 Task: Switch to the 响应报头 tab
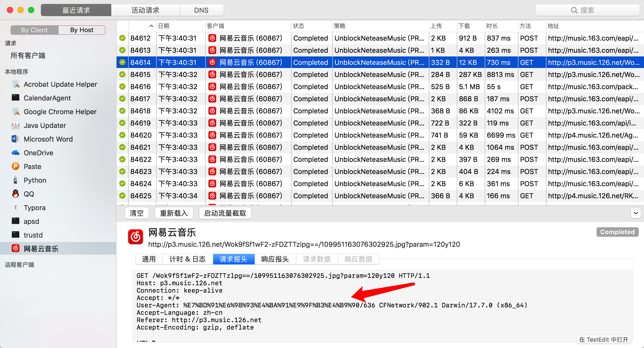[x=275, y=259]
